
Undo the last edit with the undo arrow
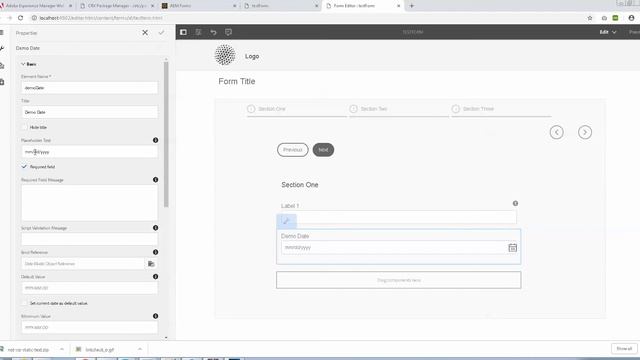(x=213, y=32)
